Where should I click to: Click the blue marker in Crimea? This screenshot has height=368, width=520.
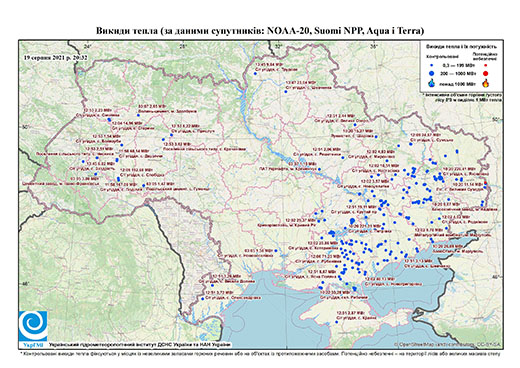tap(337, 322)
